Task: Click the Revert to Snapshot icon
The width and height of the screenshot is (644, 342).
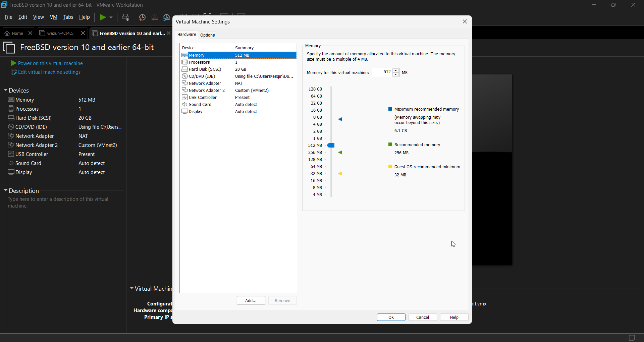Action: [x=155, y=17]
